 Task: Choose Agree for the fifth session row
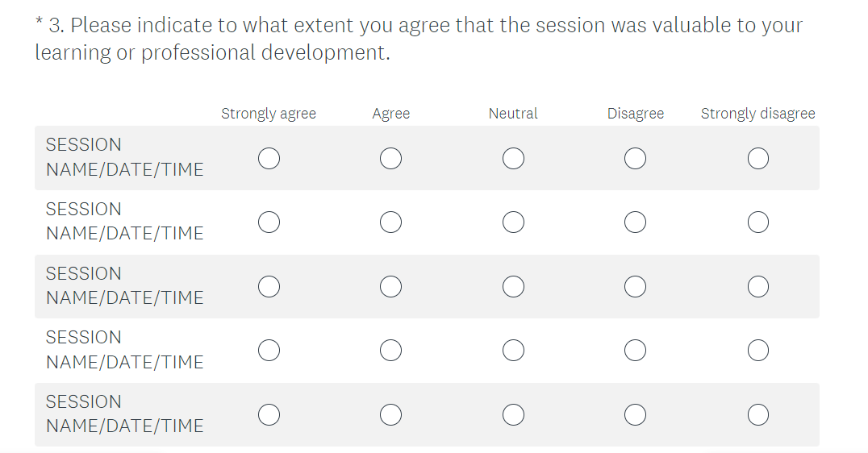pos(391,414)
